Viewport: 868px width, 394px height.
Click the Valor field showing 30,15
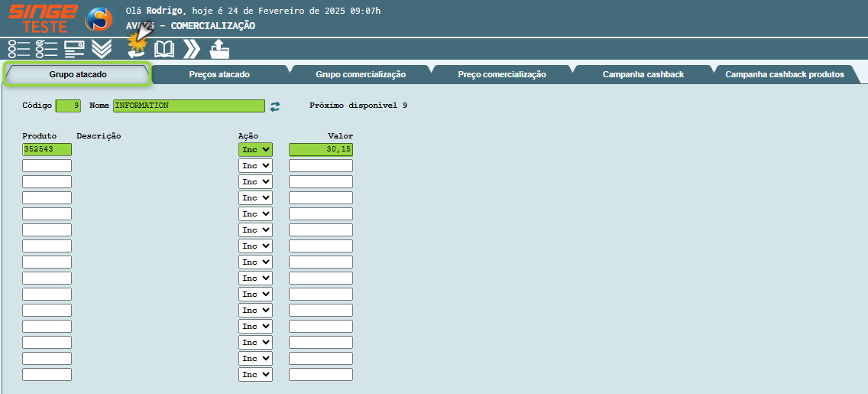pos(320,150)
